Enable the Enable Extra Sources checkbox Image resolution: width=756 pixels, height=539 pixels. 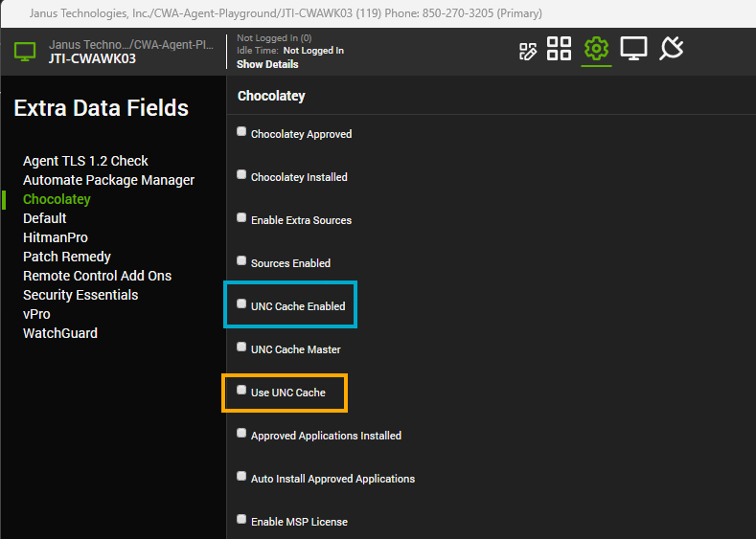241,217
